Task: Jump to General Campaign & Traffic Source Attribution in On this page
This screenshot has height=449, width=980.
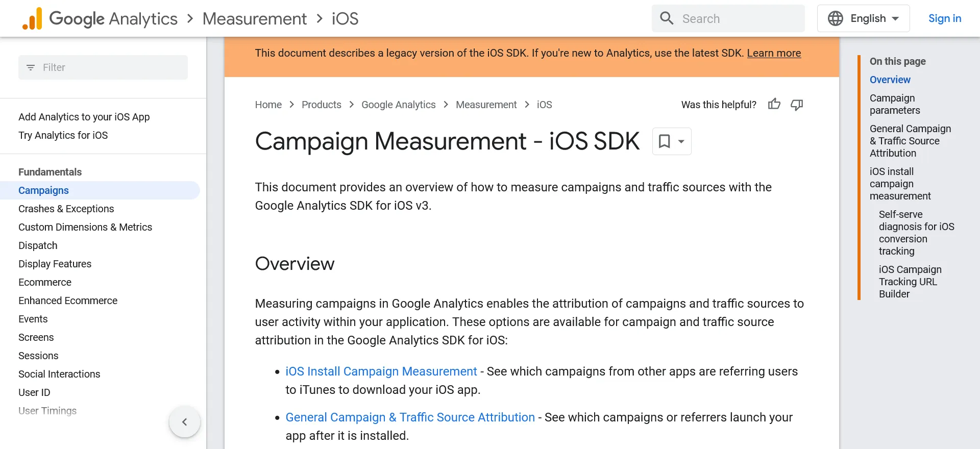Action: coord(911,141)
